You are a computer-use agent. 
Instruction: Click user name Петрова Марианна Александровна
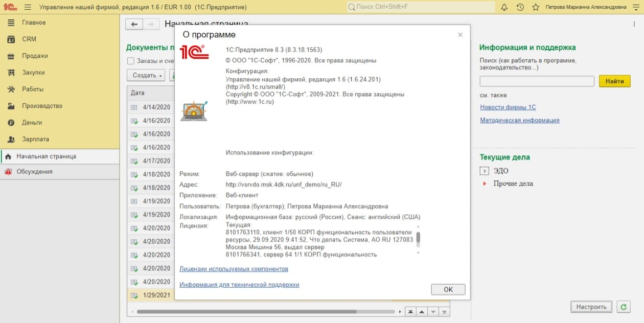[586, 7]
